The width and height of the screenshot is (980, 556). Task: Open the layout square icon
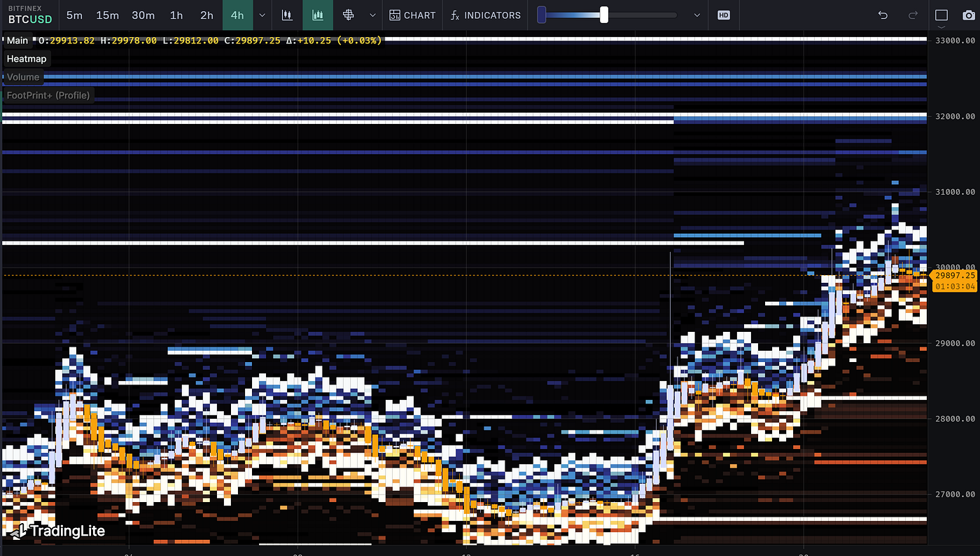[x=941, y=15]
